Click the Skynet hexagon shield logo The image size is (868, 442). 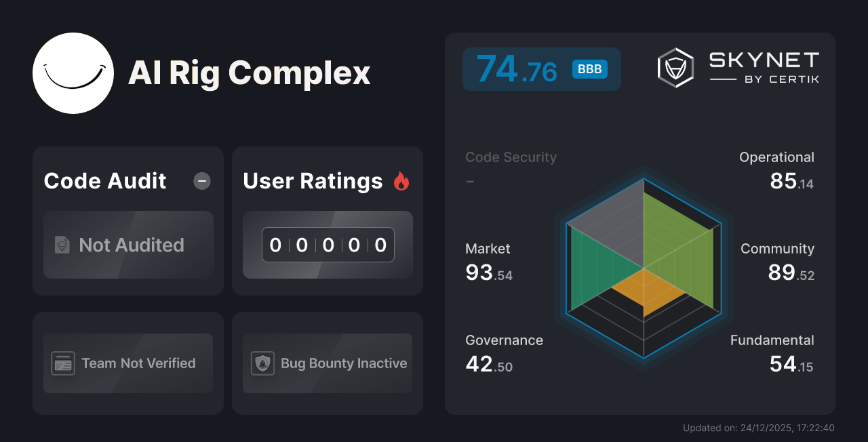(674, 66)
